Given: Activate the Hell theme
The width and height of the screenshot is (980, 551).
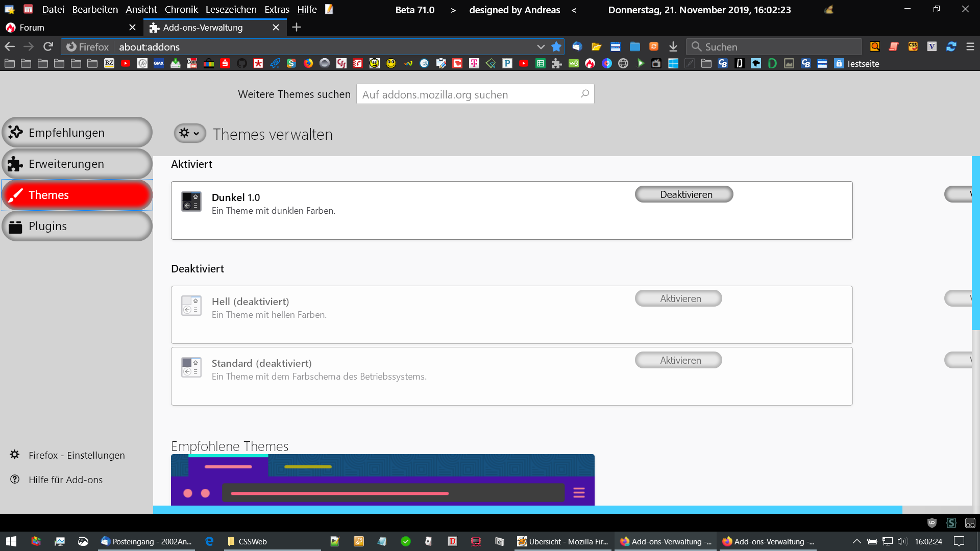Looking at the screenshot, I should (678, 298).
